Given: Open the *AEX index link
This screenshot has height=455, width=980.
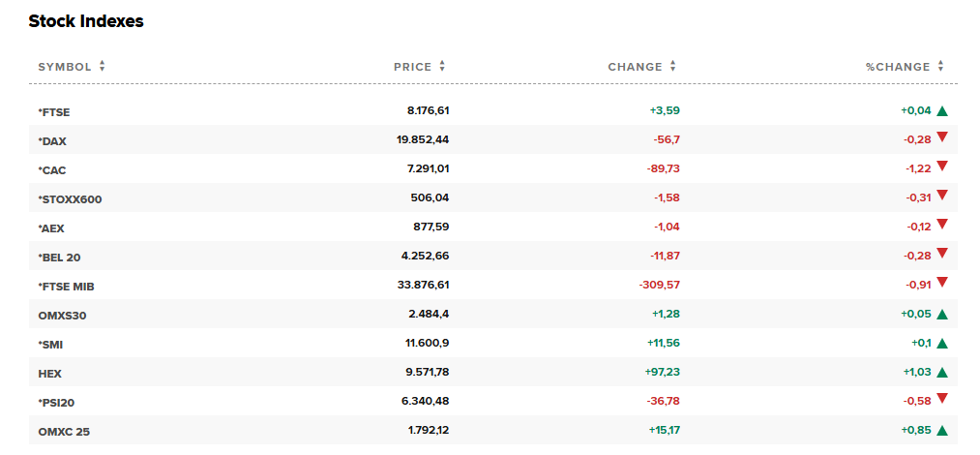Looking at the screenshot, I should [51, 228].
